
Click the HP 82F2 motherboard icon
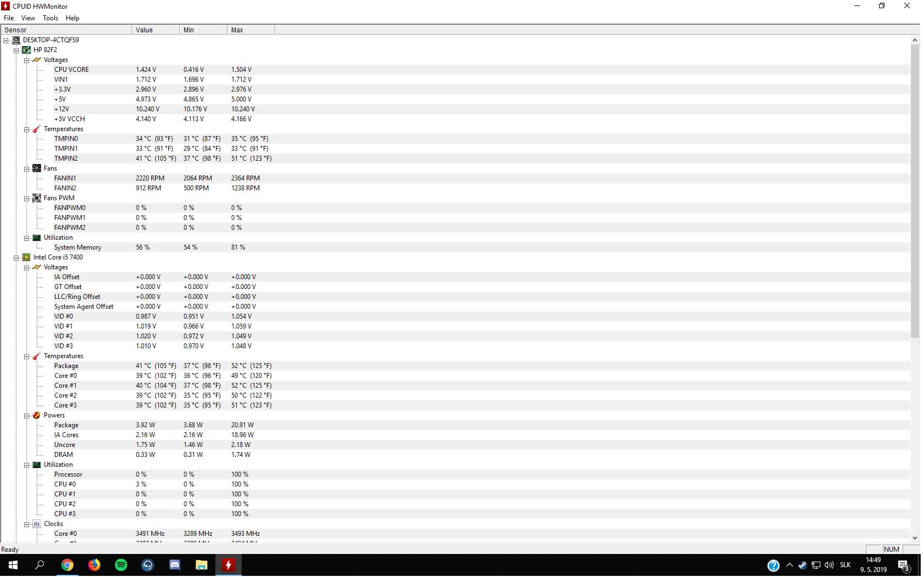(x=26, y=50)
